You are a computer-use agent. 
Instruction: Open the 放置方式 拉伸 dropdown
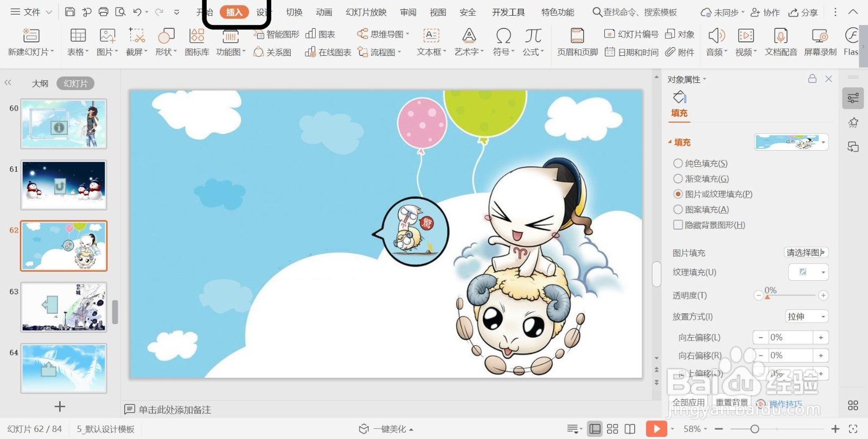point(807,317)
